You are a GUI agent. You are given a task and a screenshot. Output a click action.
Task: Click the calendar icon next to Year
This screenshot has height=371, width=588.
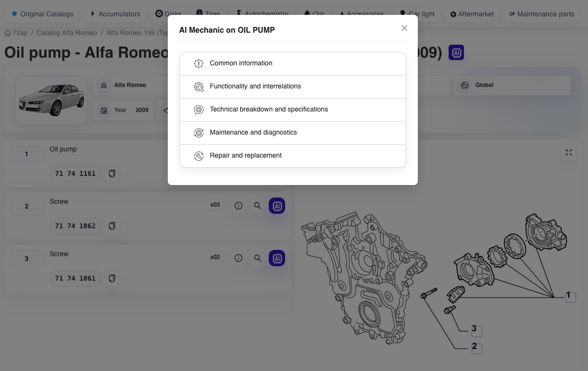coord(103,110)
